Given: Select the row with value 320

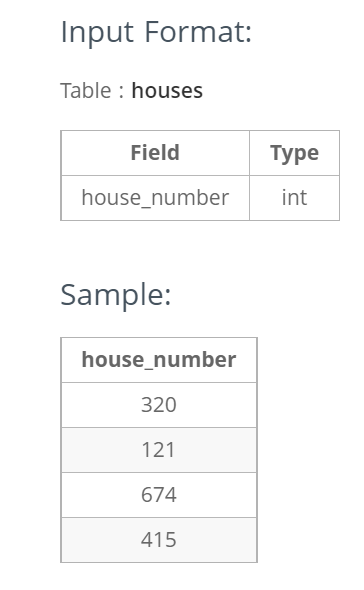Looking at the screenshot, I should 159,405.
